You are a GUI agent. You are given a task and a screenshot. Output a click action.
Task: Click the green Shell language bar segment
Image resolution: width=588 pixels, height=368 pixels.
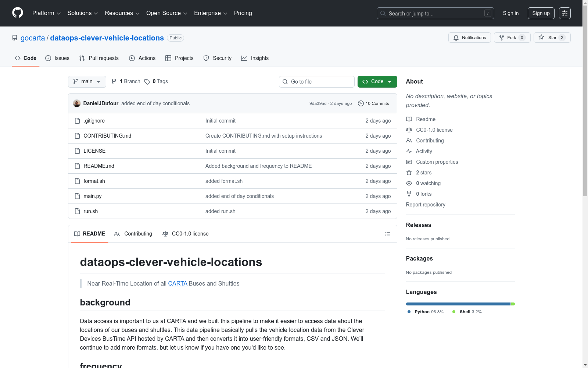click(513, 304)
